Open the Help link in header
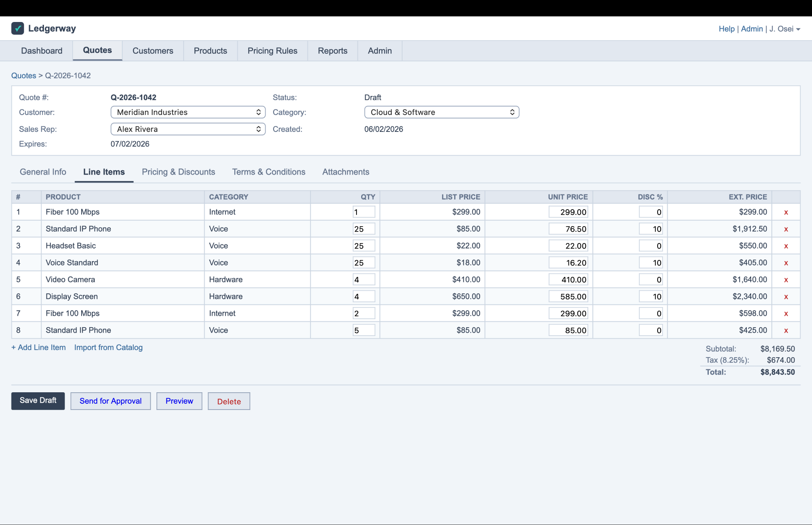812x525 pixels. pos(727,29)
